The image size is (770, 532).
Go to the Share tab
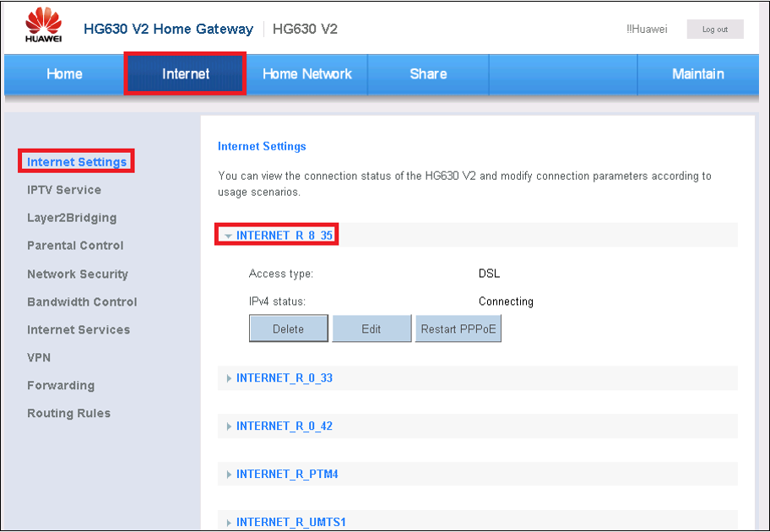[x=428, y=74]
